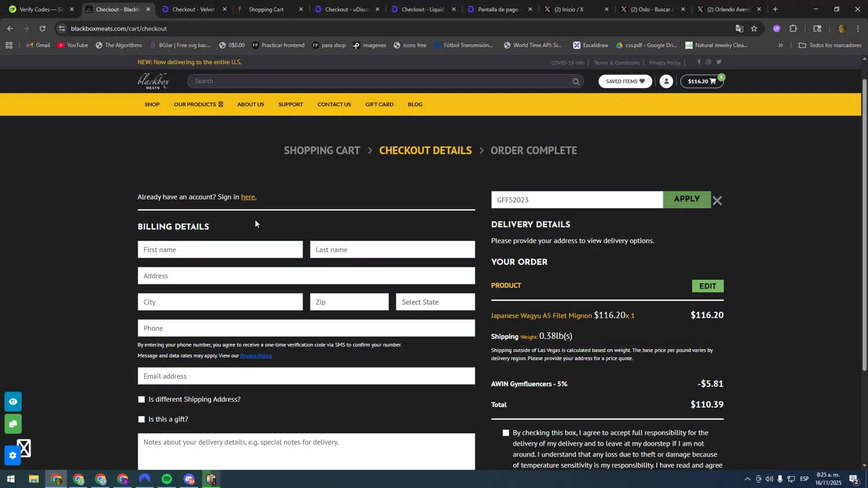
Task: Focus the Last name field
Action: [x=392, y=250]
